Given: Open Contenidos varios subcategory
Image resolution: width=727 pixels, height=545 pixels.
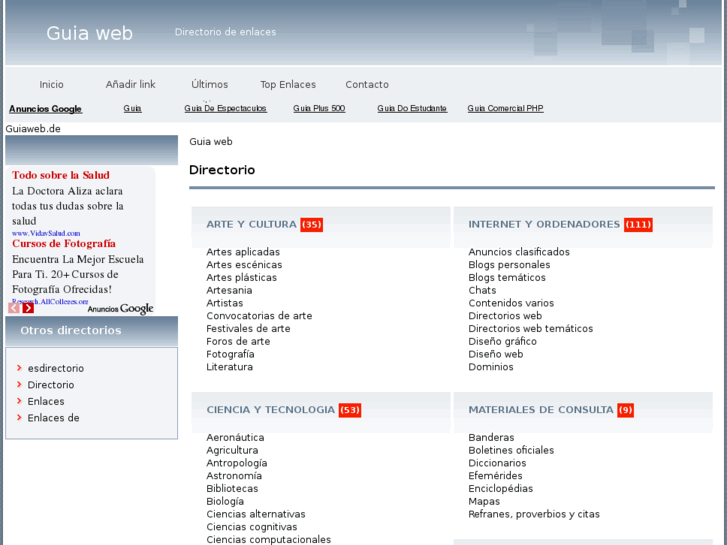Looking at the screenshot, I should (511, 303).
